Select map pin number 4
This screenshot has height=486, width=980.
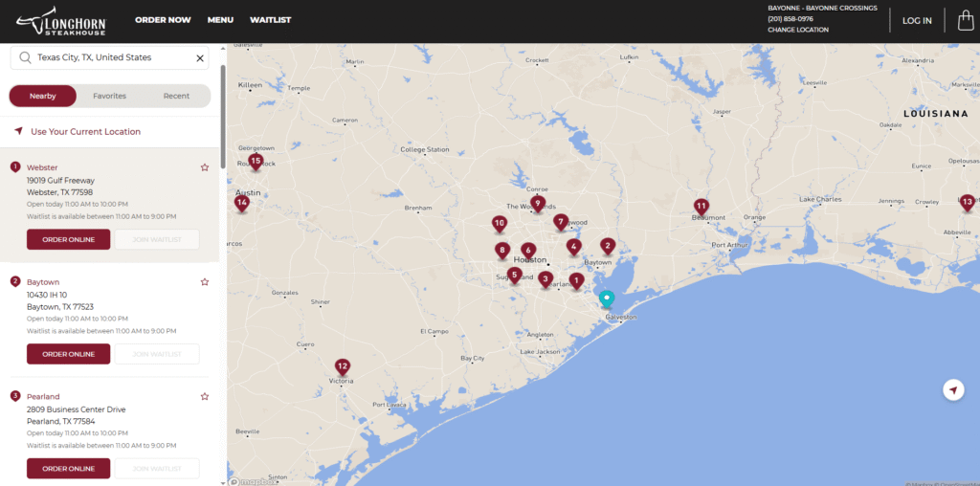click(573, 247)
